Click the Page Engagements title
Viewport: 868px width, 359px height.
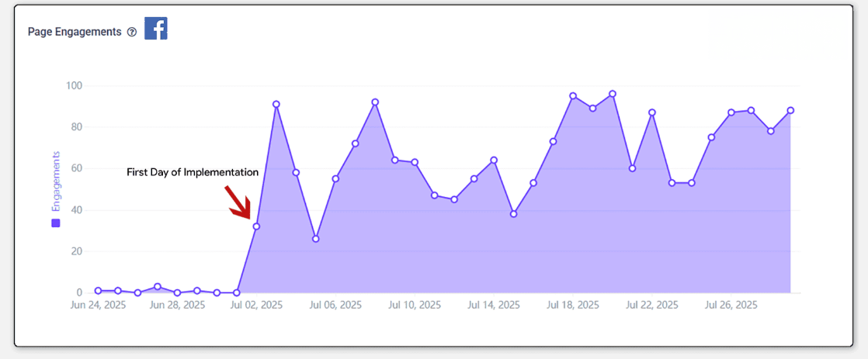75,32
